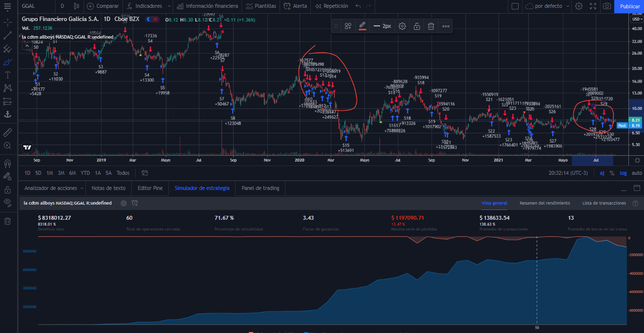
Task: Open drawing settings gear in floating toolbar
Action: click(x=402, y=26)
